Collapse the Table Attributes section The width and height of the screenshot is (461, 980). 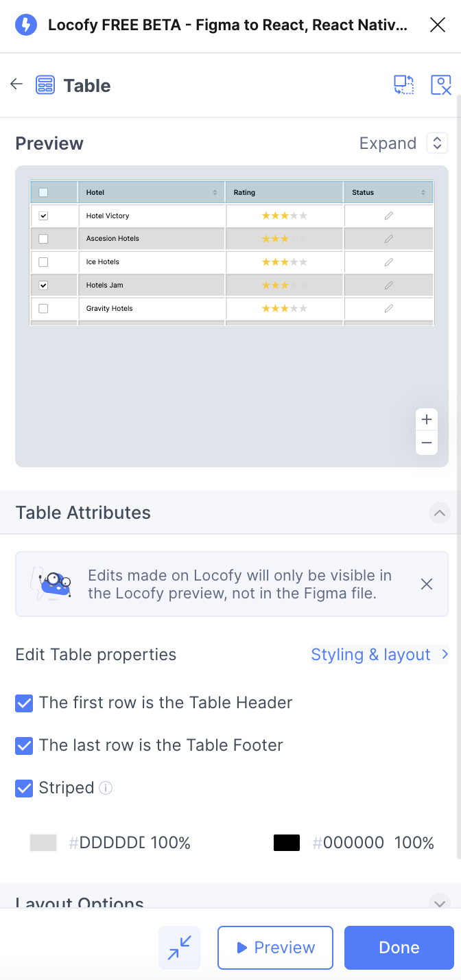[x=440, y=513]
